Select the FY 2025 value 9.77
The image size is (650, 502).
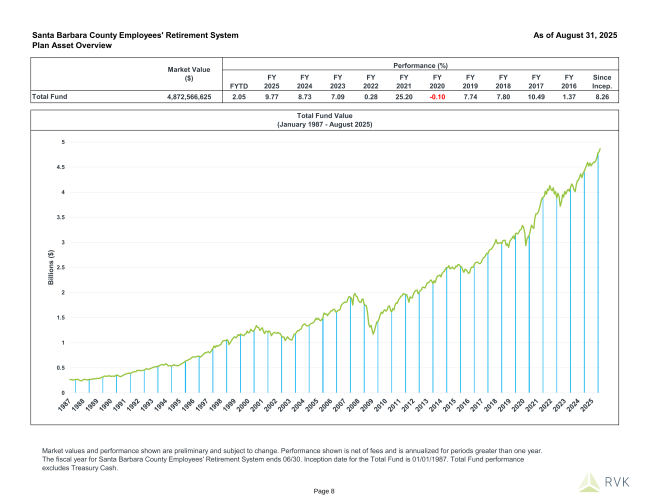[271, 97]
